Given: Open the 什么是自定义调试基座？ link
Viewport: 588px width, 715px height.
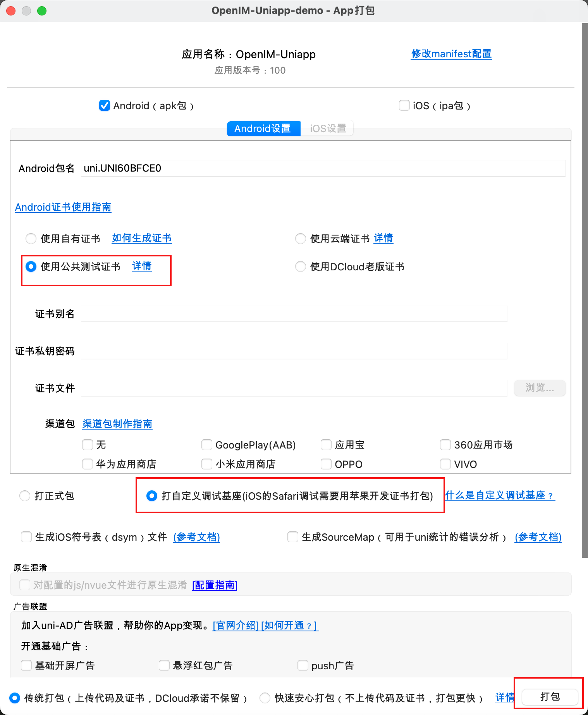Looking at the screenshot, I should pyautogui.click(x=500, y=495).
